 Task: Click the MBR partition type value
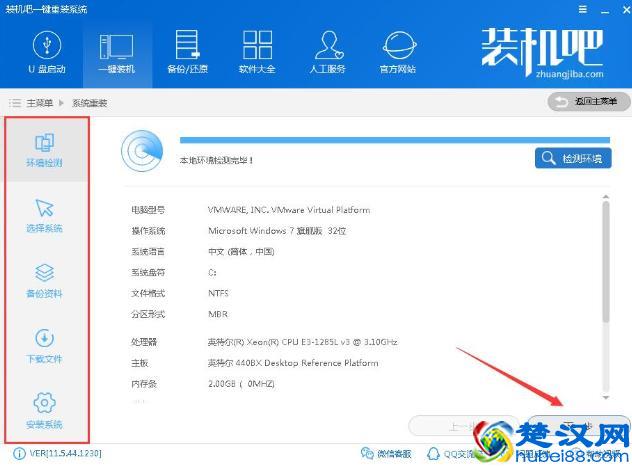click(218, 314)
